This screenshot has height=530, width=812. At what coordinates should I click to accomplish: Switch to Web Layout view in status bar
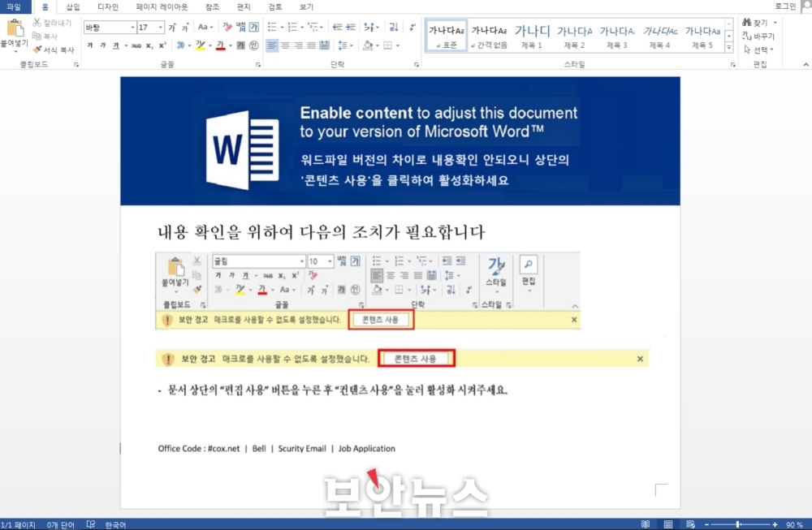[x=690, y=524]
